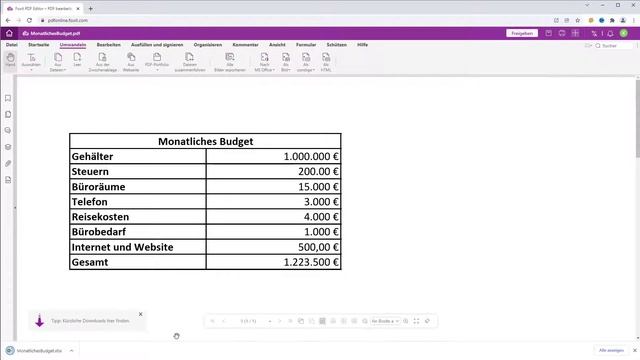Open the bottom document-icon panel in left sidebar

click(x=8, y=180)
